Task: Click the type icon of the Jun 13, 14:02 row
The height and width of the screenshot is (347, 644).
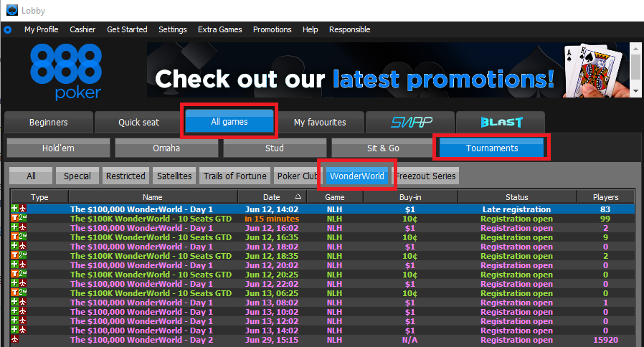Action: pyautogui.click(x=19, y=331)
